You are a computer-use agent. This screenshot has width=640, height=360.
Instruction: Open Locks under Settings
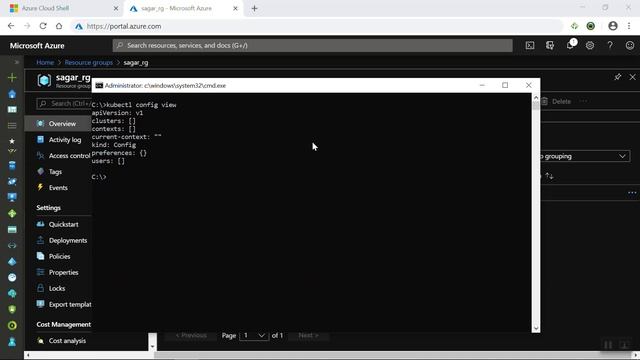click(58, 288)
